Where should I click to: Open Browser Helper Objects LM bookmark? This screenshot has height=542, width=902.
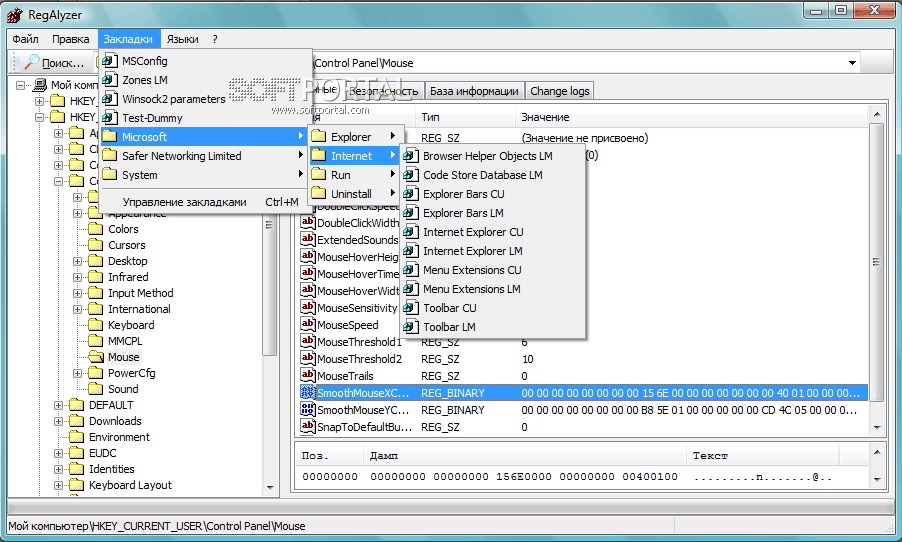[x=492, y=156]
